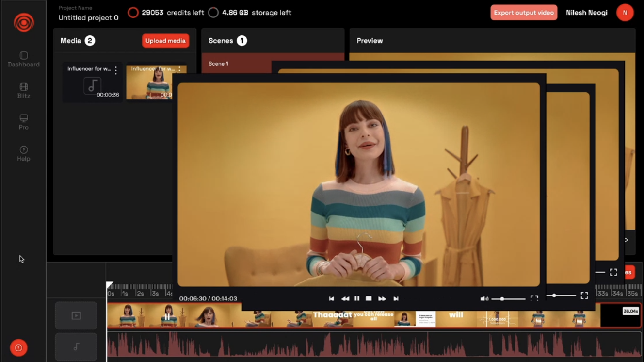Adjust the middle player window's volume slider
Screen dimensions: 644x362
pyautogui.click(x=562, y=296)
